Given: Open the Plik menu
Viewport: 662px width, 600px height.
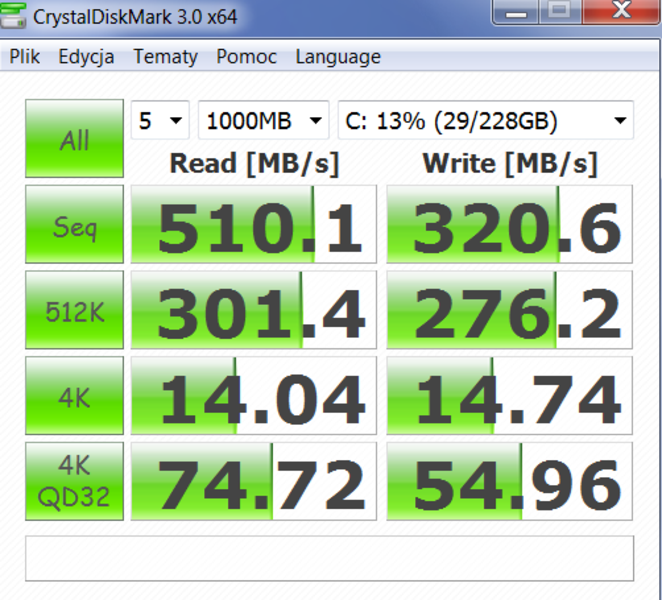Looking at the screenshot, I should tap(24, 57).
